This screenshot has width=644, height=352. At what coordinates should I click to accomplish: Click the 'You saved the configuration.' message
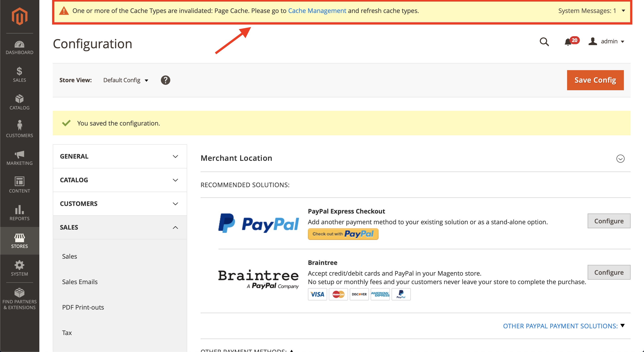click(x=119, y=123)
